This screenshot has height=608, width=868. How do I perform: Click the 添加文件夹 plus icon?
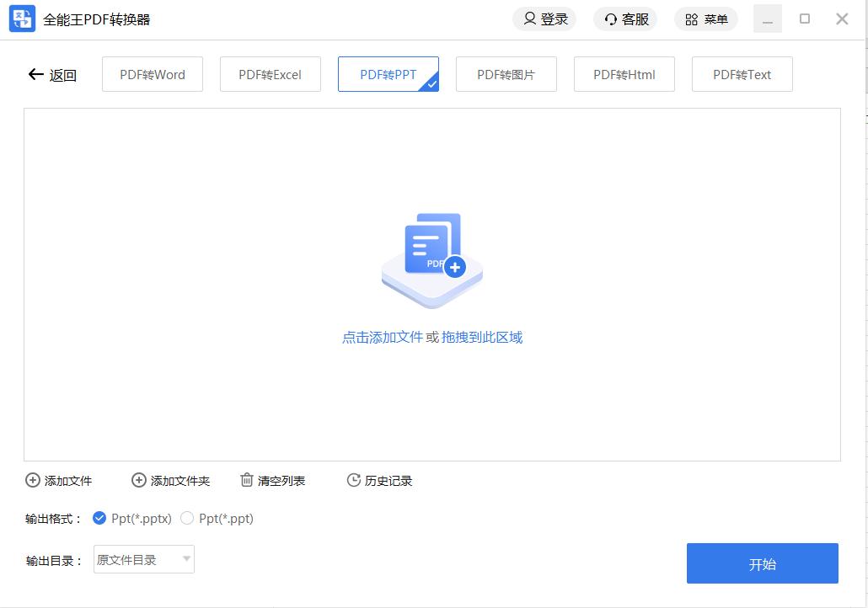point(139,481)
